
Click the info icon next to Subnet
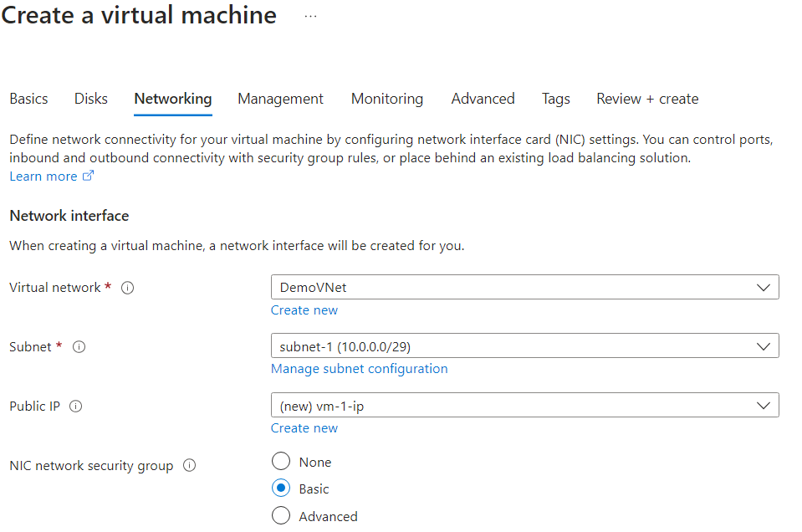[79, 346]
